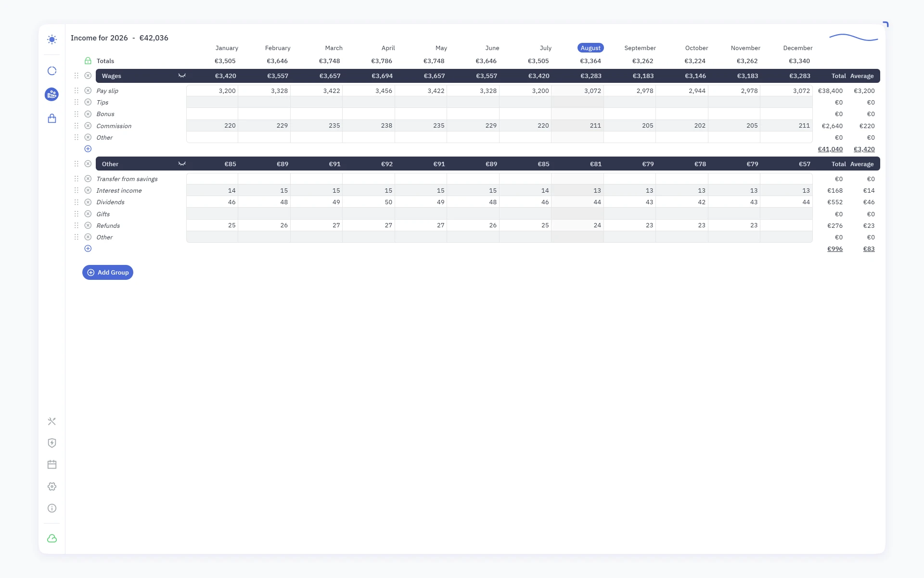Remove the Dividends row

tap(88, 202)
